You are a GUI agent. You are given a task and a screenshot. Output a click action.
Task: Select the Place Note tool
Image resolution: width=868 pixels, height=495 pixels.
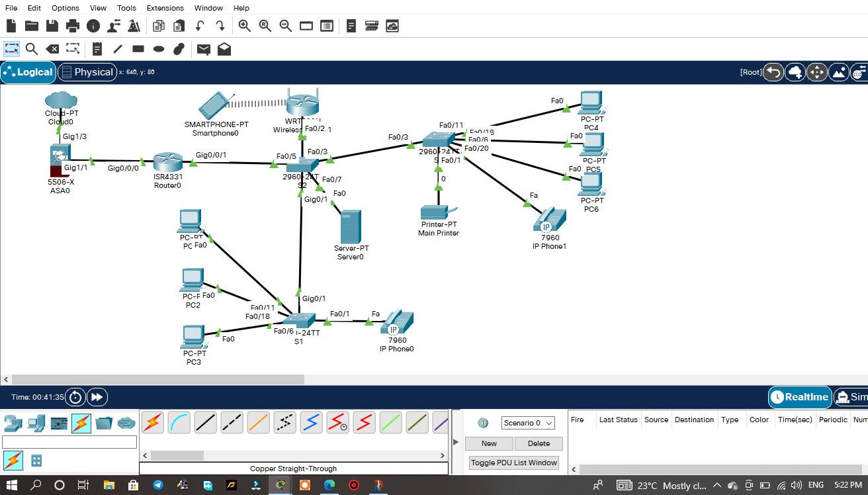(x=97, y=48)
